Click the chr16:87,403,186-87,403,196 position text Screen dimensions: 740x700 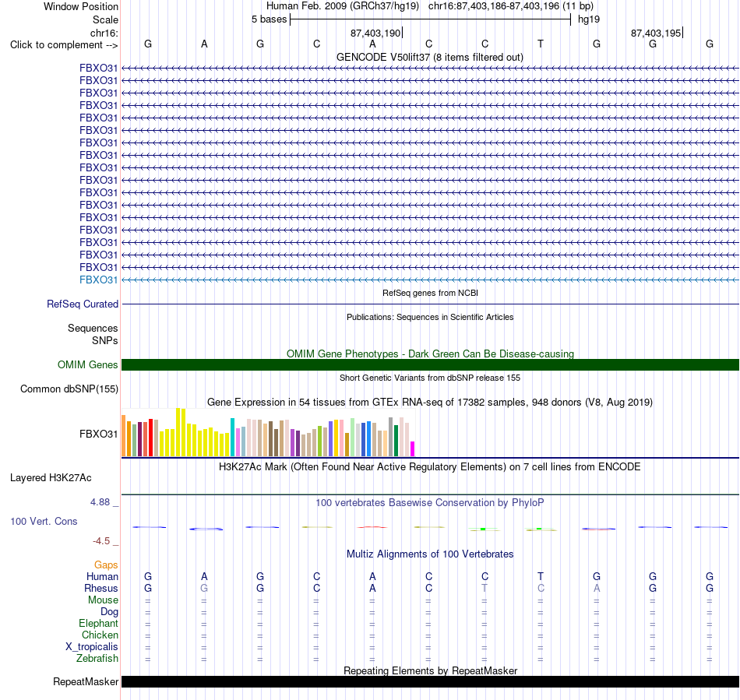pos(511,6)
